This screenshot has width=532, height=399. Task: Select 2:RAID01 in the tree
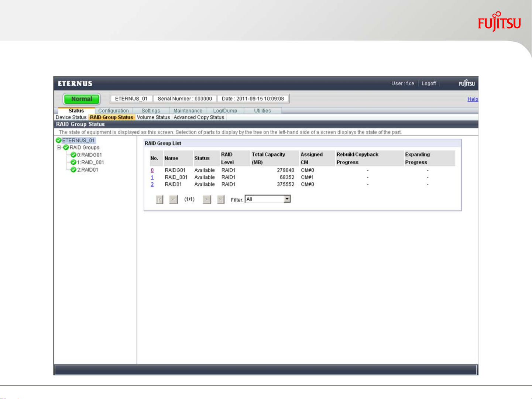(87, 169)
